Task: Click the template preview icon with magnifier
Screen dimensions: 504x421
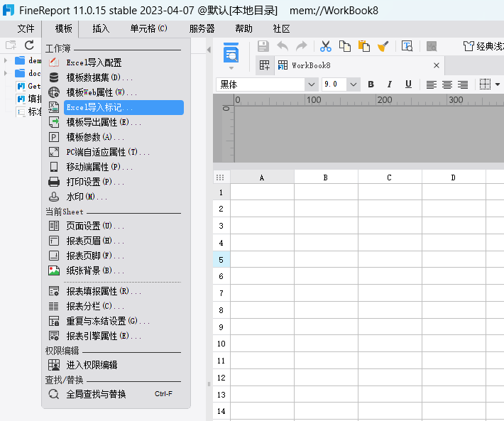Action: [407, 46]
